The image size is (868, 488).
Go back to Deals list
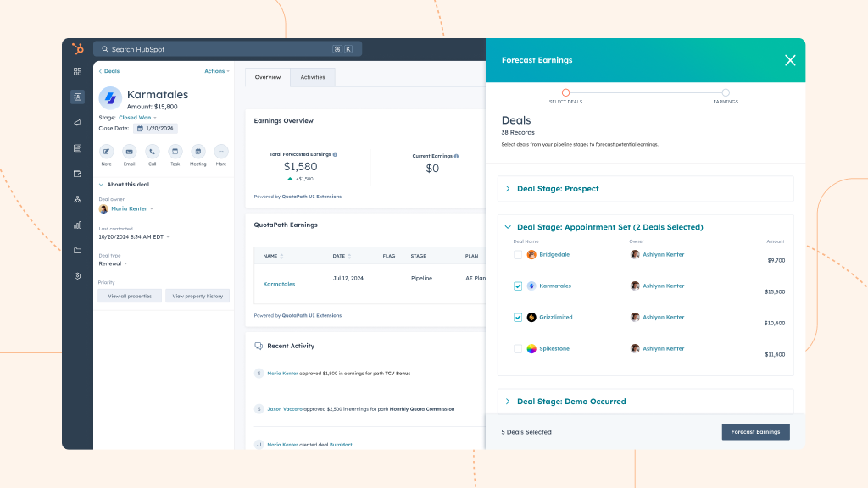[x=109, y=71]
